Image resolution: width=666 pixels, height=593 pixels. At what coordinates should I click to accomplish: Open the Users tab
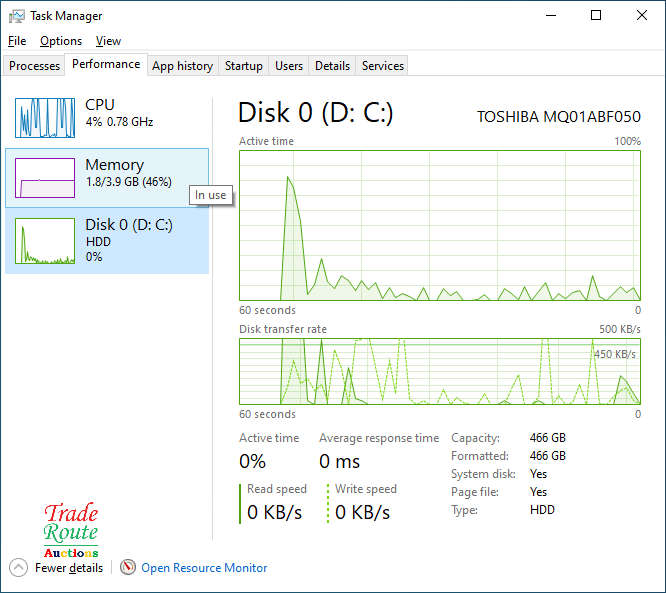click(x=289, y=66)
